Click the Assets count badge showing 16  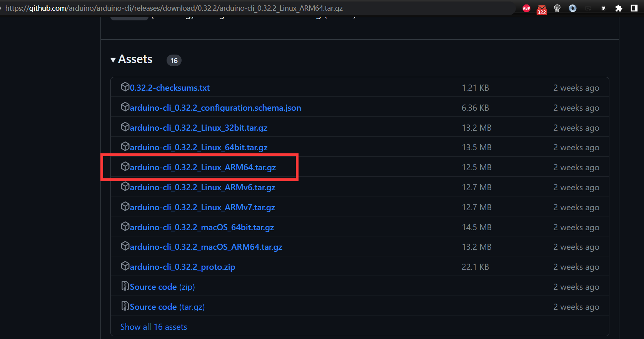click(174, 60)
